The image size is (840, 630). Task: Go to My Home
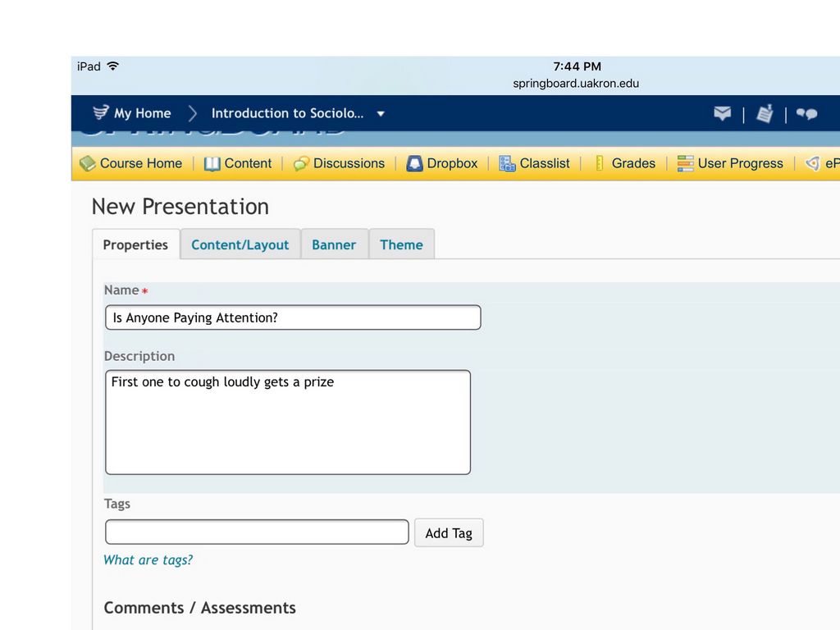pos(132,113)
